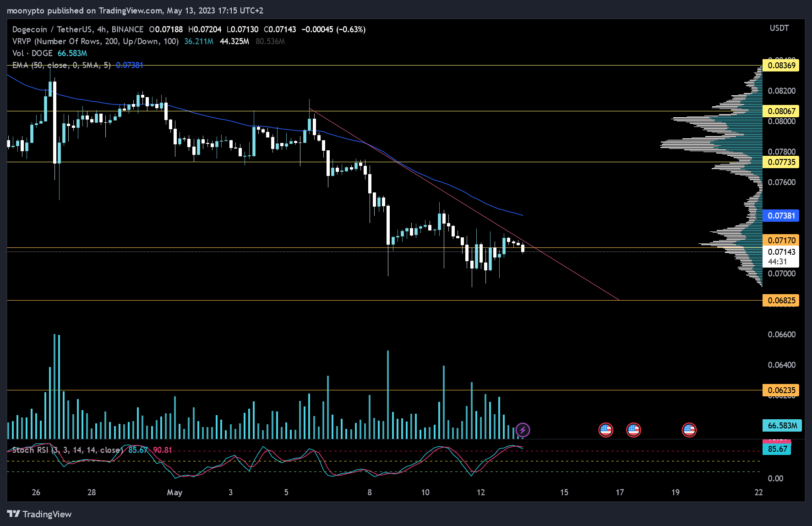Click the date label 5 on time axis
Screen dimensions: 812x526
[286, 492]
